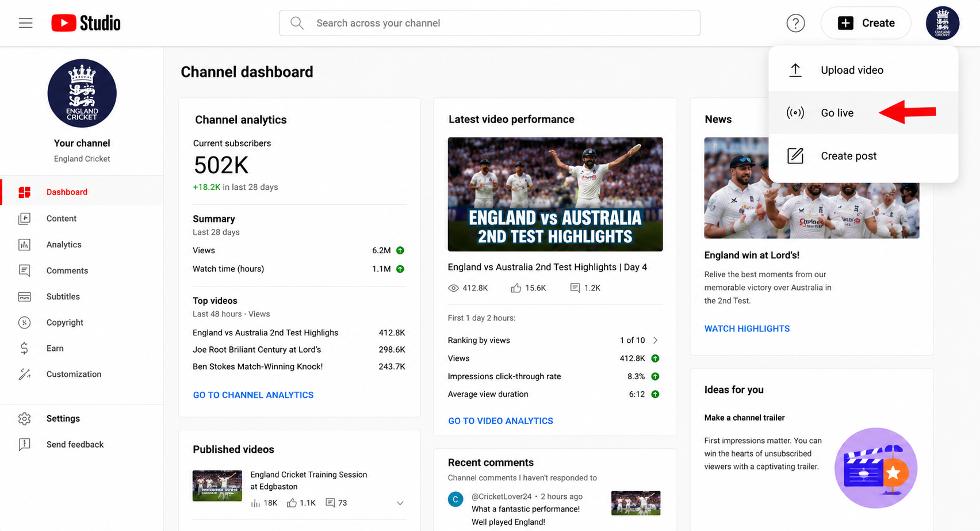Follow the GO TO VIDEO ANALYTICS link
Image resolution: width=980 pixels, height=531 pixels.
tap(500, 421)
